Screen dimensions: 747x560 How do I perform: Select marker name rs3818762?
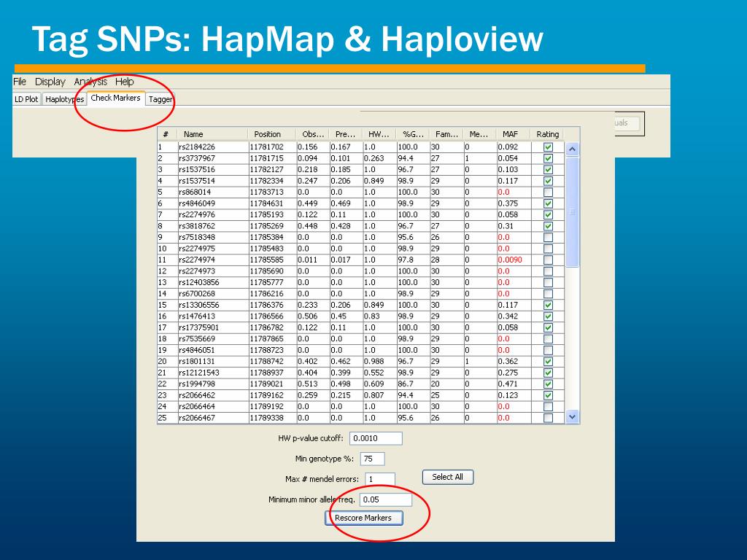coord(197,226)
